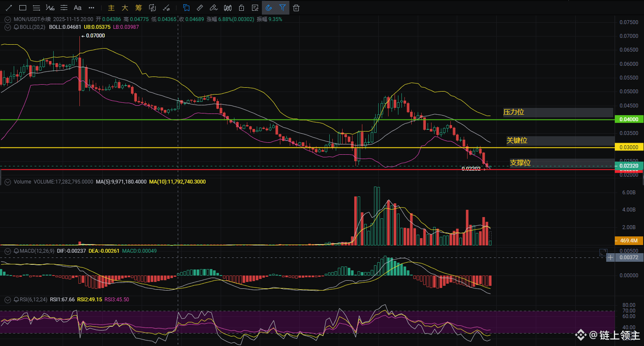This screenshot has height=346, width=644.
Task: Collapse the MON/USDT main chart legend
Action: [x=7, y=19]
